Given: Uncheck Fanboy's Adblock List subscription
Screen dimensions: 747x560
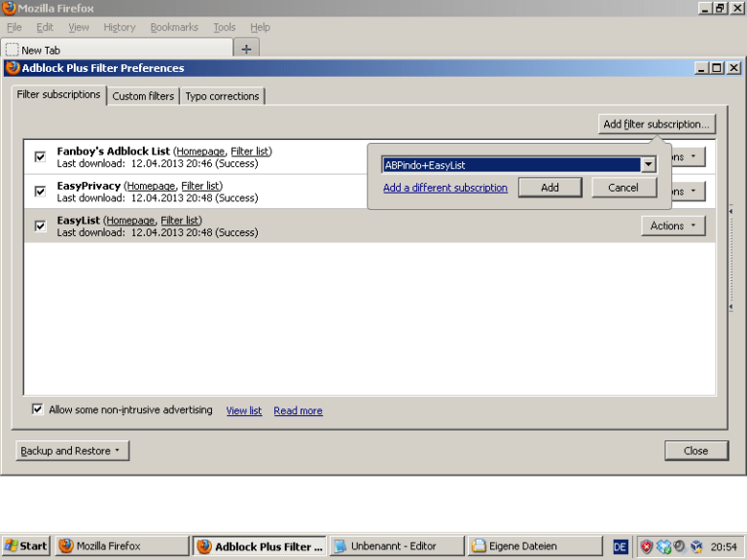Looking at the screenshot, I should (40, 157).
